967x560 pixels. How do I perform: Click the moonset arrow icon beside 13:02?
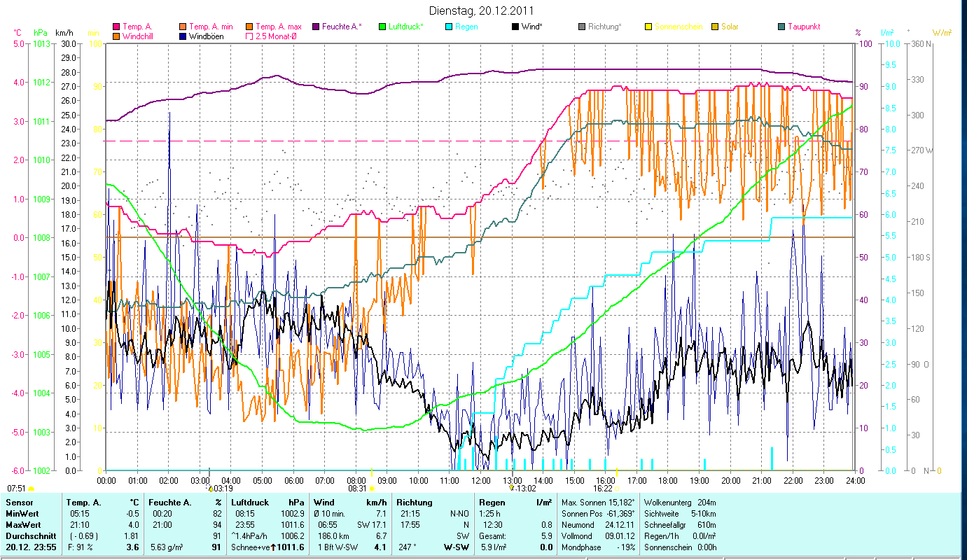coord(512,489)
